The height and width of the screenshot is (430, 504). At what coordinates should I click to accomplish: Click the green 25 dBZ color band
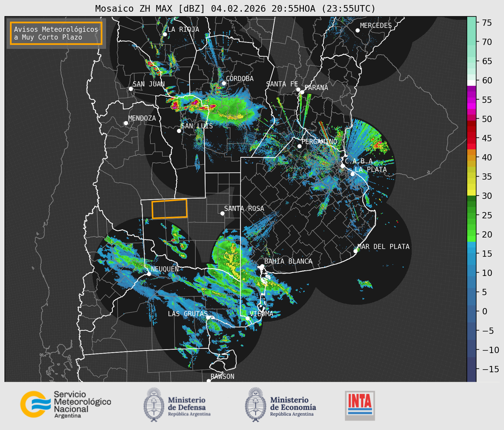471,215
